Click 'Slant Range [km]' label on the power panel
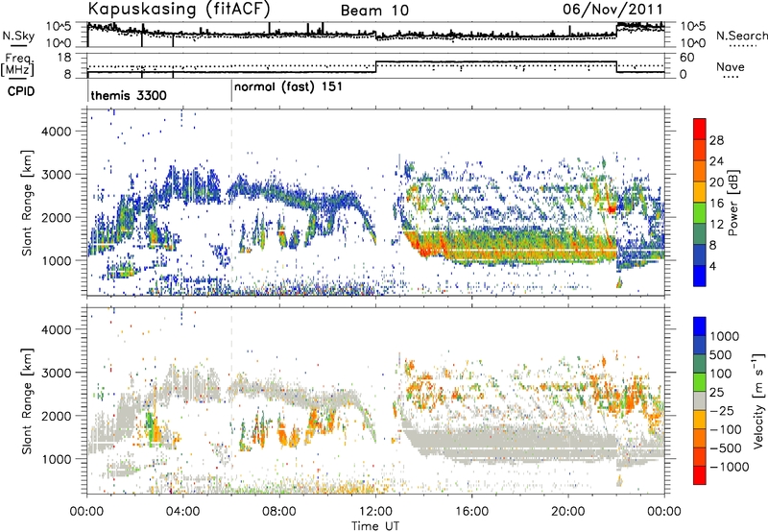This screenshot has width=768, height=532. [x=27, y=203]
